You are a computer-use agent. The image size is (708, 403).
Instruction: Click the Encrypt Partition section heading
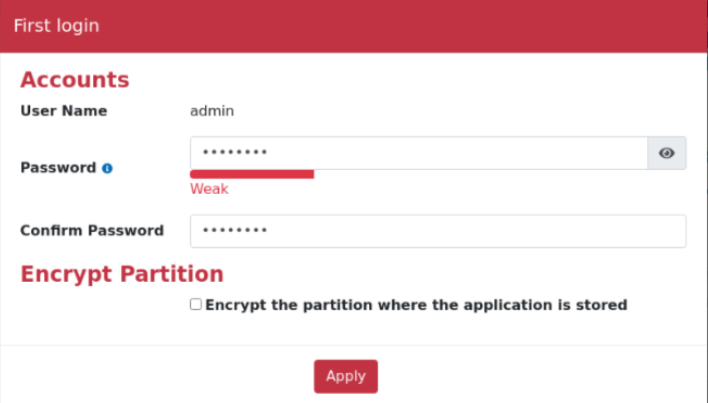click(122, 274)
